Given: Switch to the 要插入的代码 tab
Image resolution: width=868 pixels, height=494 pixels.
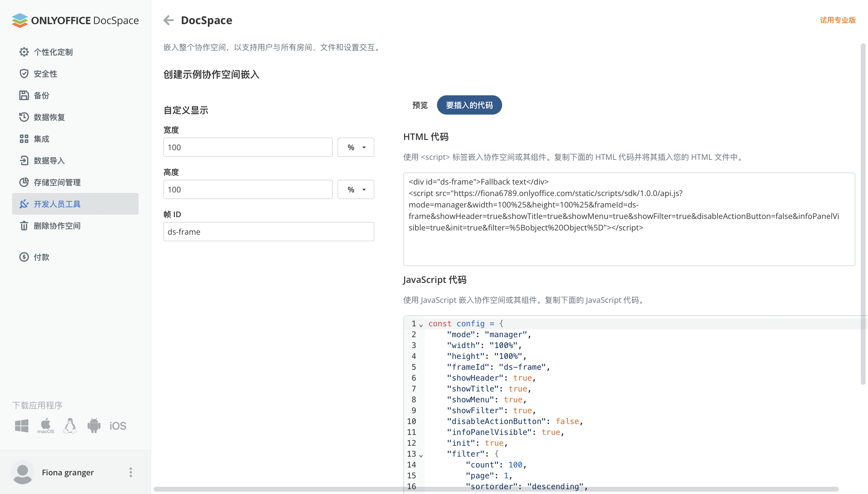Looking at the screenshot, I should [x=469, y=105].
